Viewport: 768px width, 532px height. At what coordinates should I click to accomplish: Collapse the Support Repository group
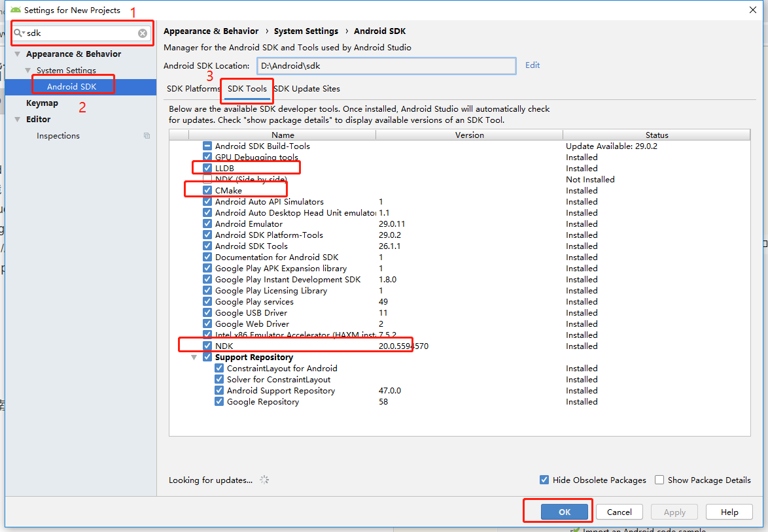click(194, 357)
